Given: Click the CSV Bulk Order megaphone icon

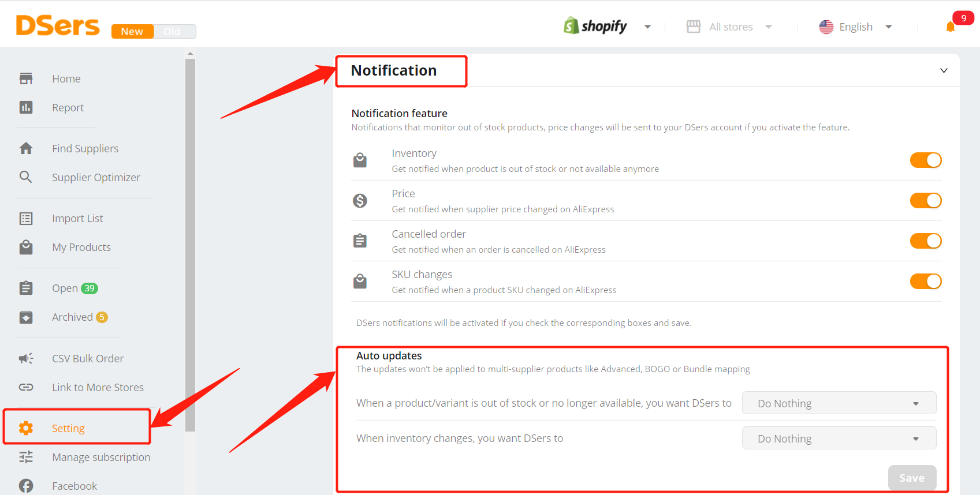Looking at the screenshot, I should pyautogui.click(x=26, y=358).
